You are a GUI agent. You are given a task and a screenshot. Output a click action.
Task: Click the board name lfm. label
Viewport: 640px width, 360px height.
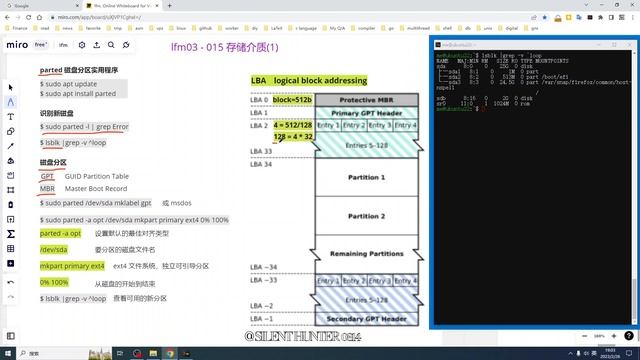[63, 45]
